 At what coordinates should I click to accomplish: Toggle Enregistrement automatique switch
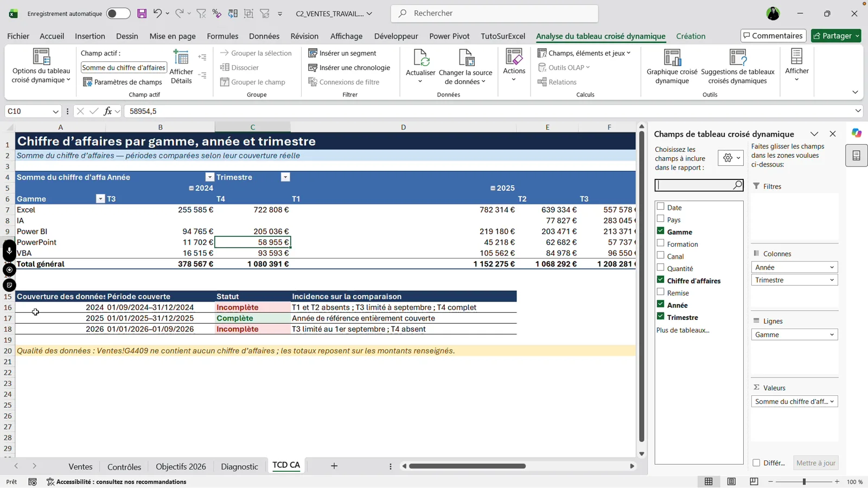(x=118, y=14)
